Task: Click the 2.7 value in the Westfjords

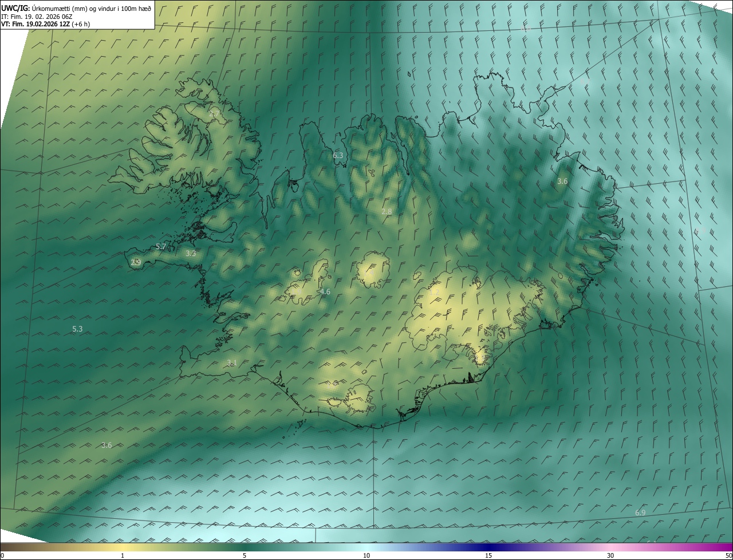Action: (x=214, y=114)
